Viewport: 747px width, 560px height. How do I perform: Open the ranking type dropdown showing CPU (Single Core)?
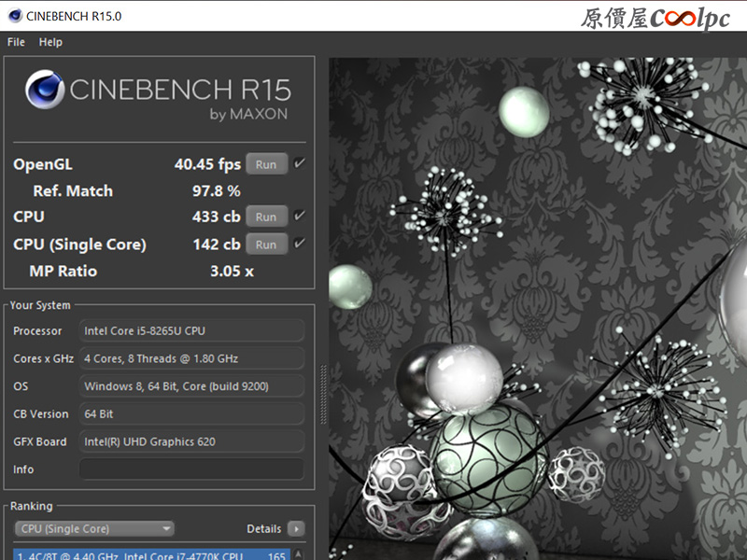(x=94, y=528)
